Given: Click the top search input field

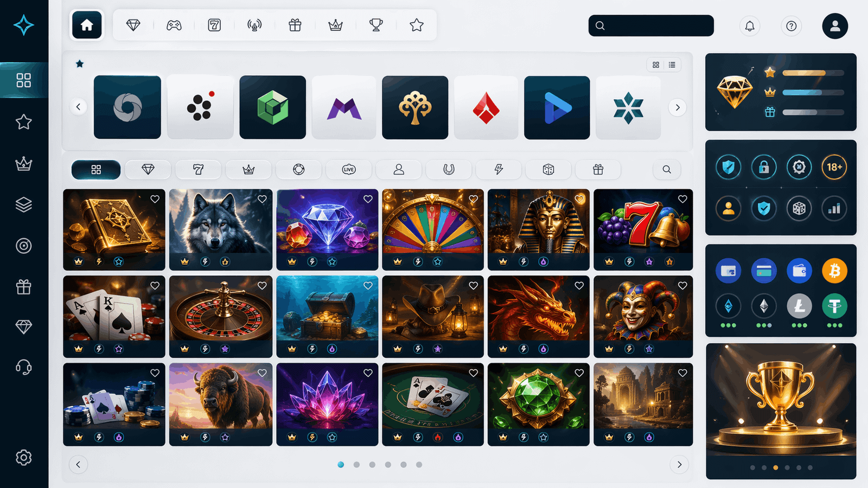Looking at the screenshot, I should [x=651, y=25].
